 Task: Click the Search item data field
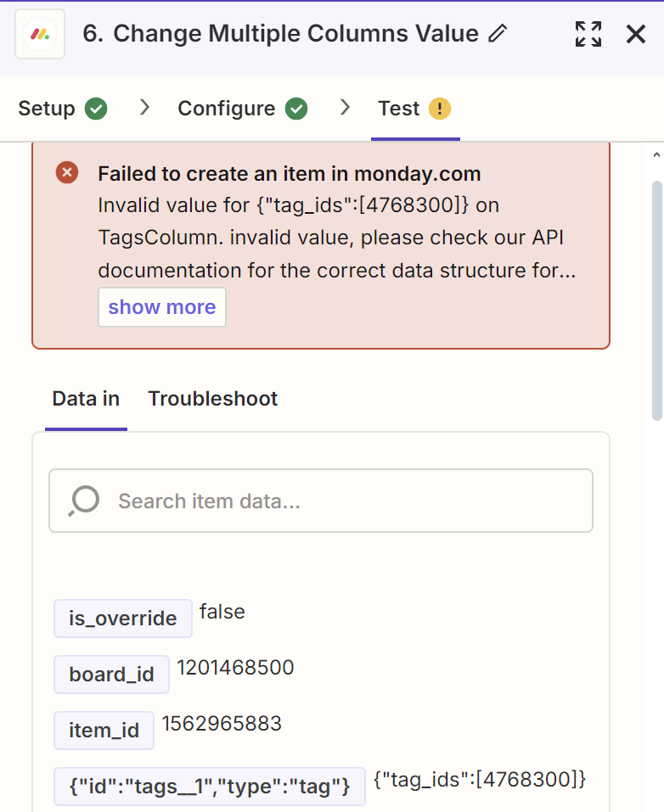[321, 501]
